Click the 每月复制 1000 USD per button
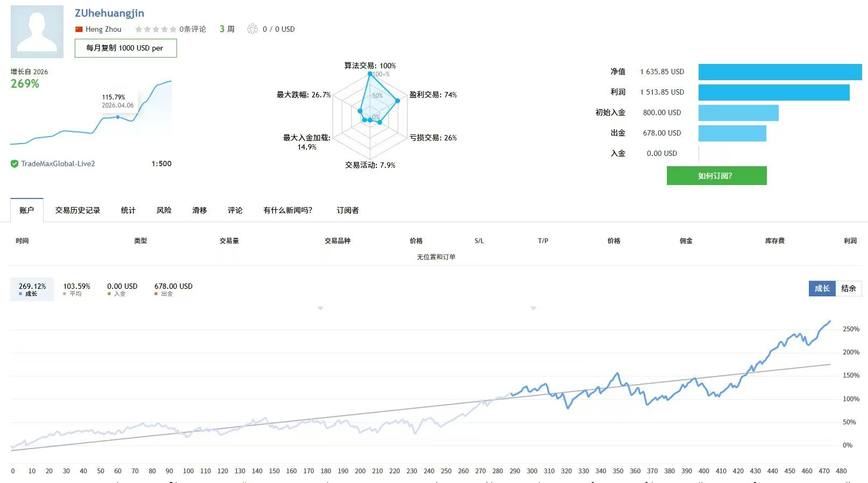868x483 pixels. (126, 48)
